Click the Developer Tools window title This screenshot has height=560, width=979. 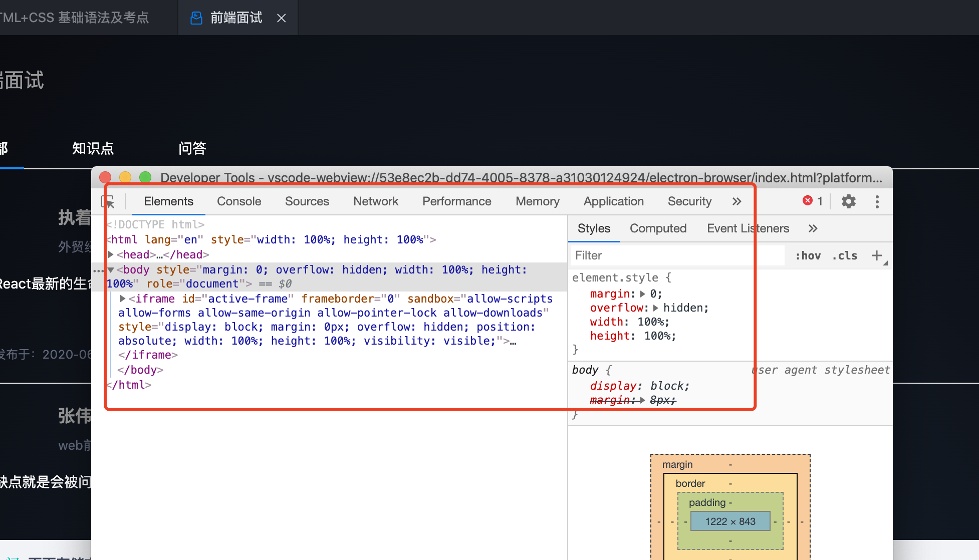coord(521,177)
